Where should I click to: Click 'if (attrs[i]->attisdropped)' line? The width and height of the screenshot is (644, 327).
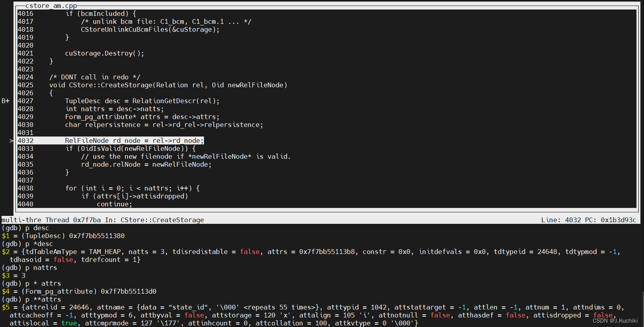pos(135,196)
